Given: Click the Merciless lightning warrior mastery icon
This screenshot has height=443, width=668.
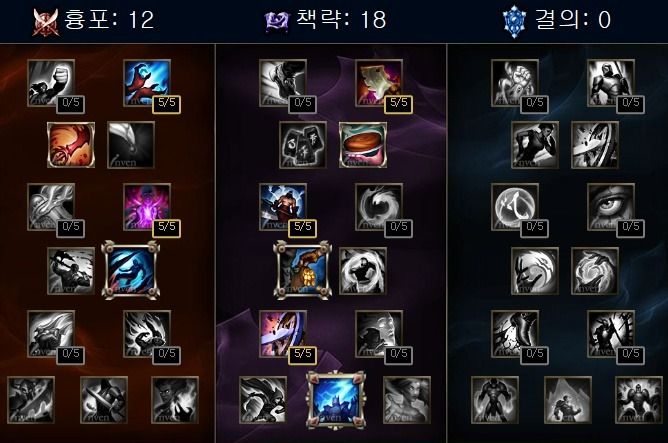Looking at the screenshot, I should 283,207.
